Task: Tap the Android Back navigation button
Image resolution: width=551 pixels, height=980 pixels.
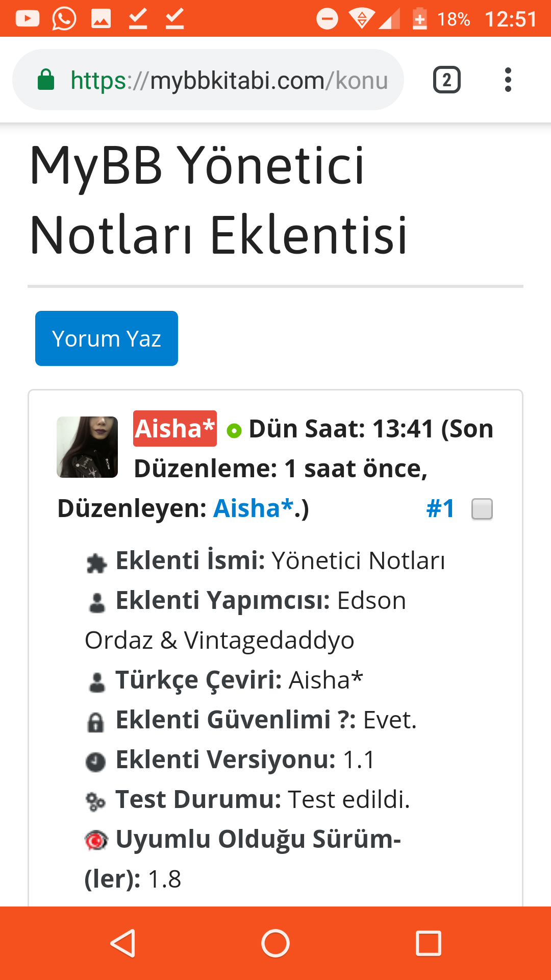Action: 123,943
